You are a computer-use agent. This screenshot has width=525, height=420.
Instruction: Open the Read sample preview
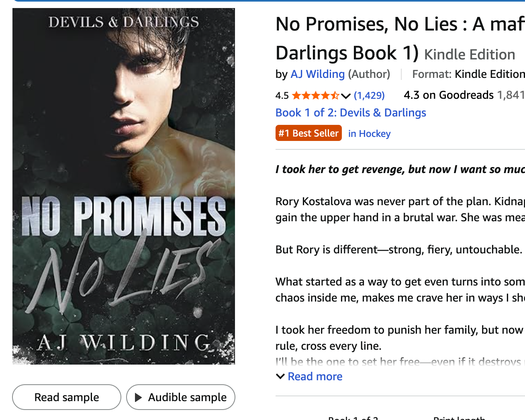pos(67,398)
